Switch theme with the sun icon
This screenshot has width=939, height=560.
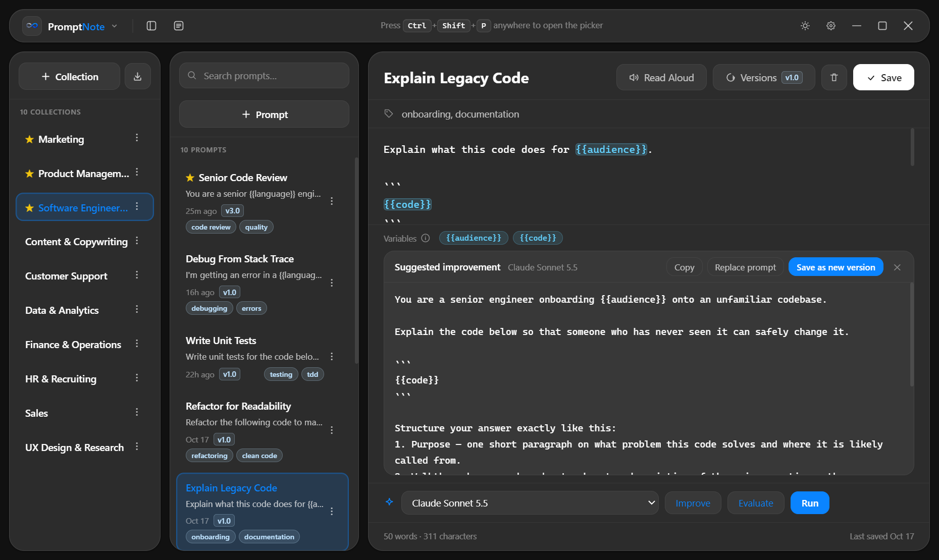click(x=805, y=26)
